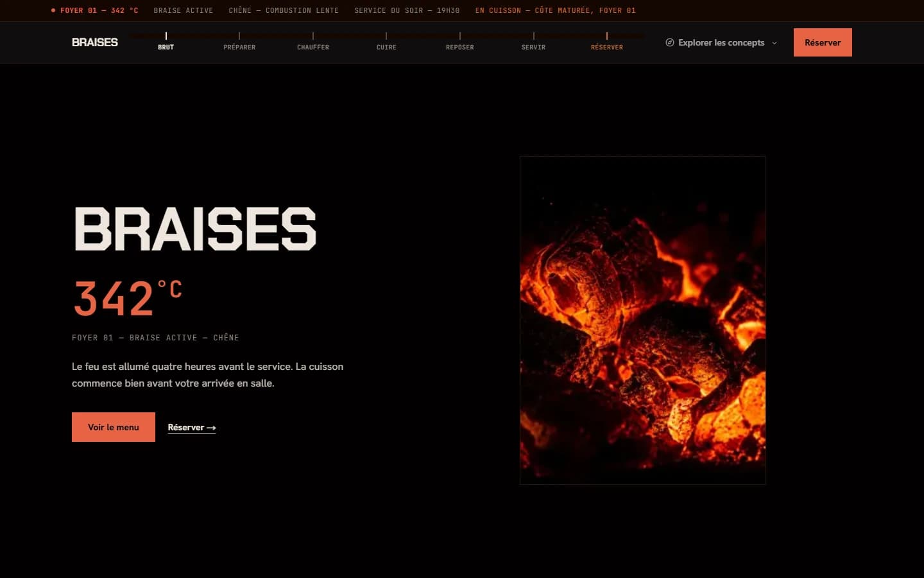924x578 pixels.
Task: Click SERVICE DU SOIR — 19H30 ticker text
Action: (x=407, y=10)
